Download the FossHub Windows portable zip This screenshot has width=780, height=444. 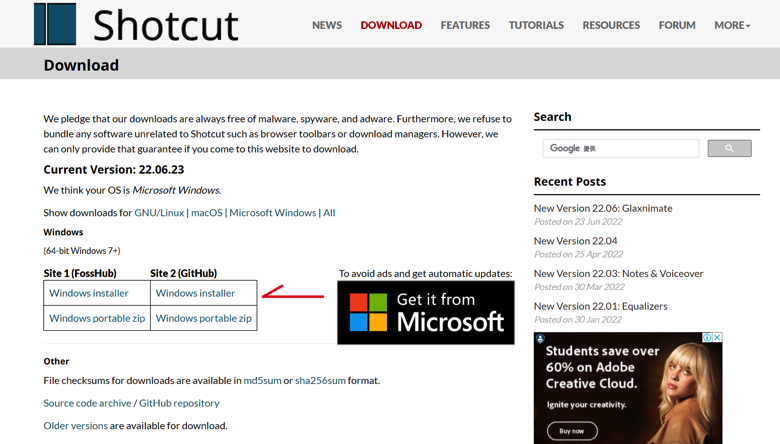(97, 318)
